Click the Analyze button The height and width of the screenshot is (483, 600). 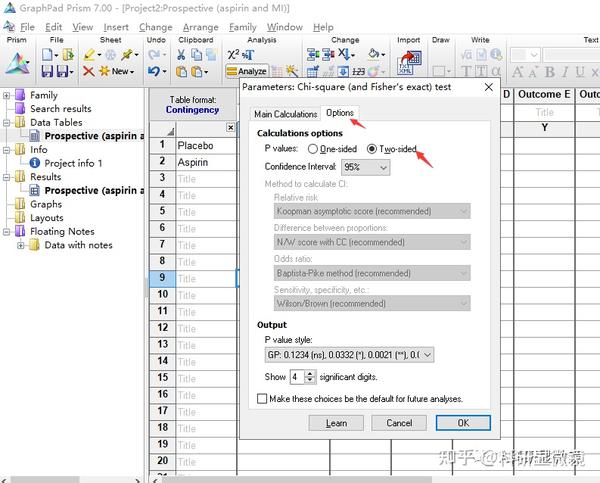click(247, 71)
